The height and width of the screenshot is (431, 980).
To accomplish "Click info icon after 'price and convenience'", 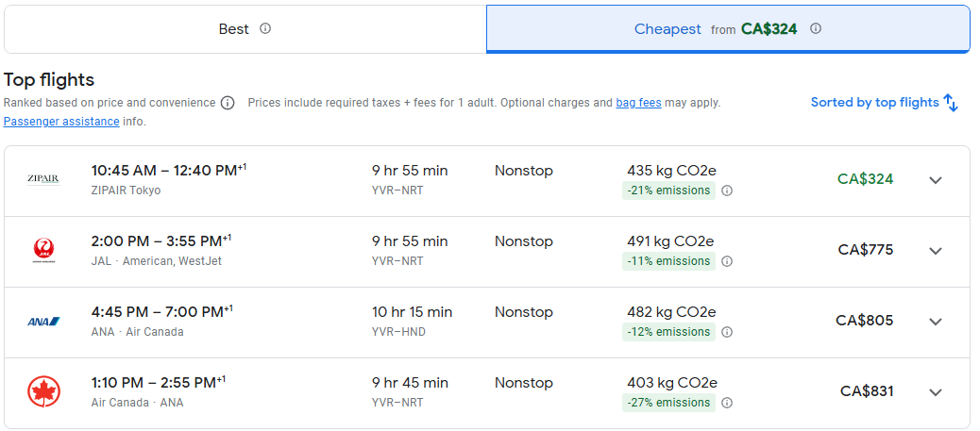I will pos(228,103).
